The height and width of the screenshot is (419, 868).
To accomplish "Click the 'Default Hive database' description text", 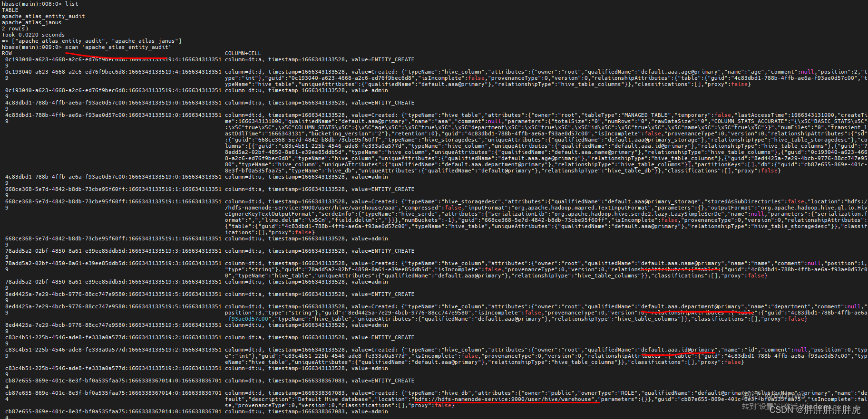I will (x=332, y=399).
